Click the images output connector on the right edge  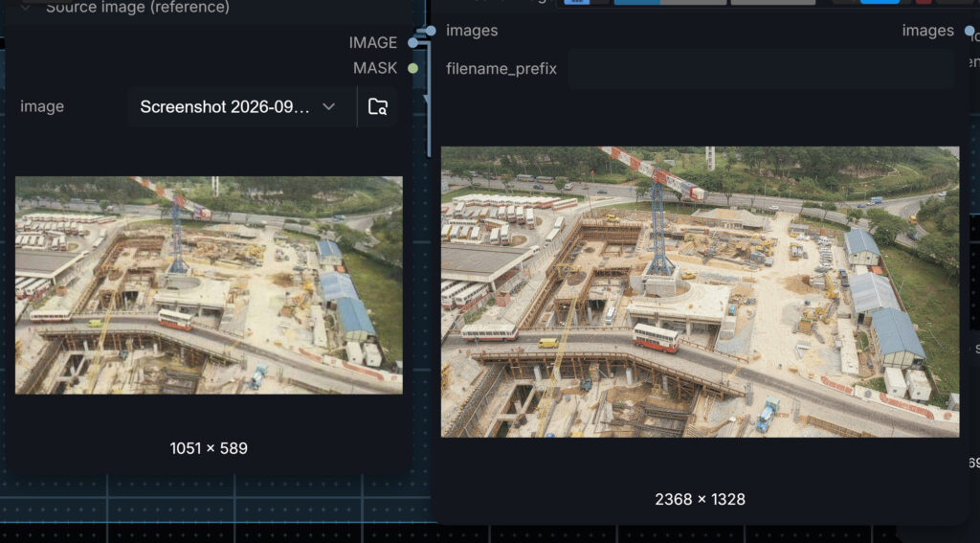[x=969, y=30]
